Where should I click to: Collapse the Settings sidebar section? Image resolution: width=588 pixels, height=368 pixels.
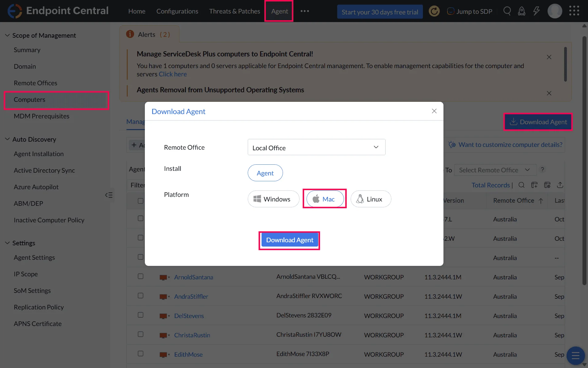(x=7, y=243)
